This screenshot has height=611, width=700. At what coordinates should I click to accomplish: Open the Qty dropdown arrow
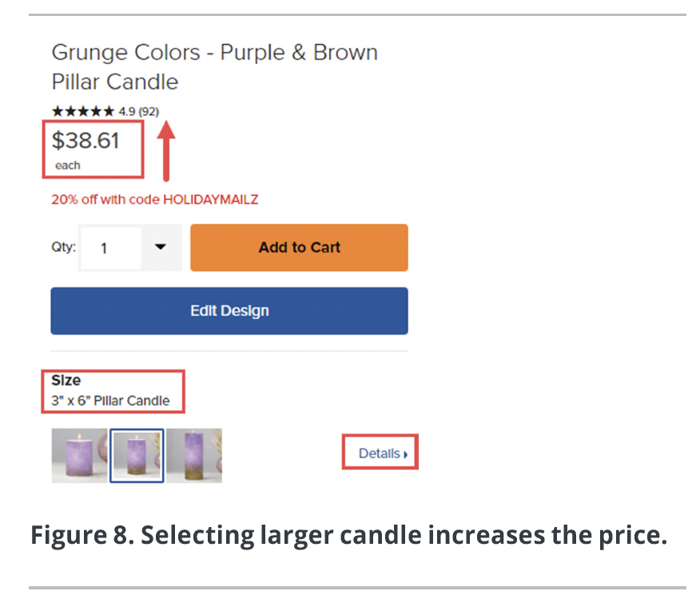(x=161, y=247)
